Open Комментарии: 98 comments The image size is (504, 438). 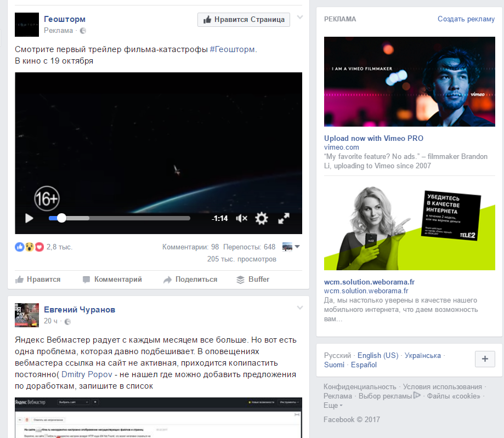(191, 247)
